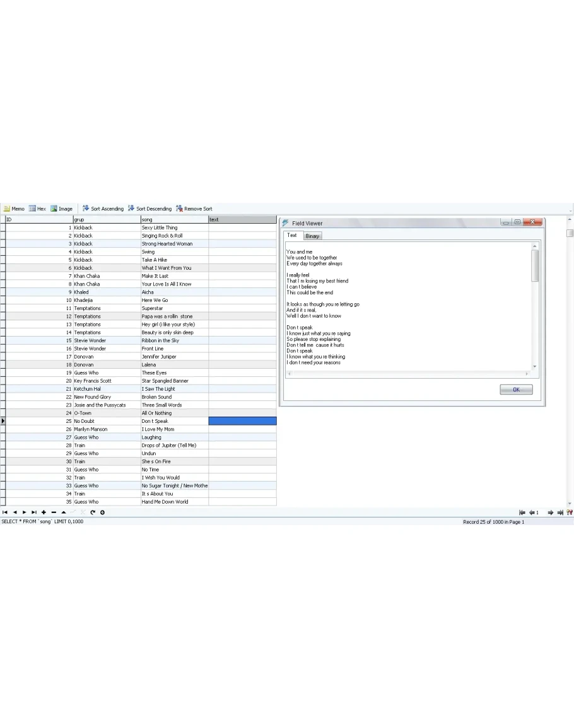Jump to the last record

point(34,512)
